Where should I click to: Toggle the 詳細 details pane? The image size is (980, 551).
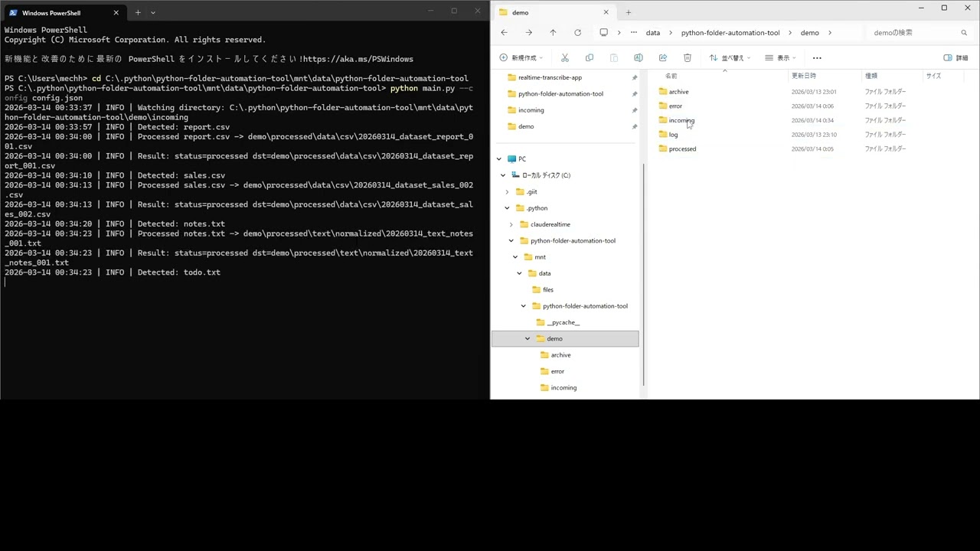[x=955, y=57]
